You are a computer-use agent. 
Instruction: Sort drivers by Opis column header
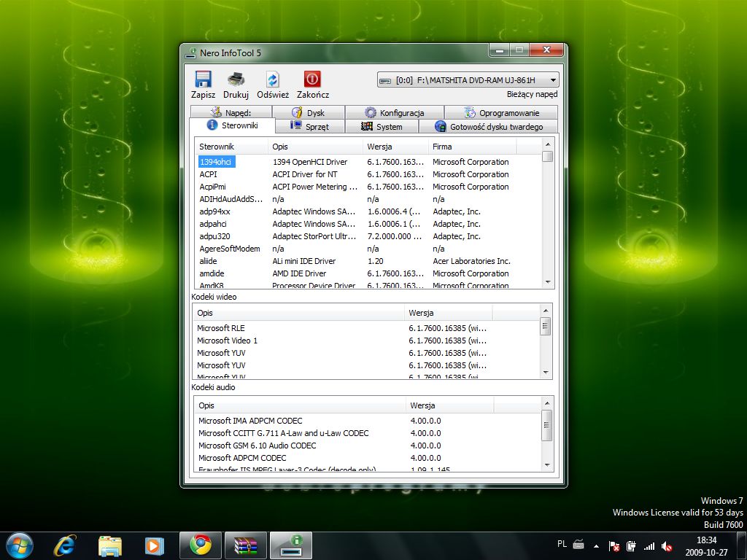tap(315, 147)
